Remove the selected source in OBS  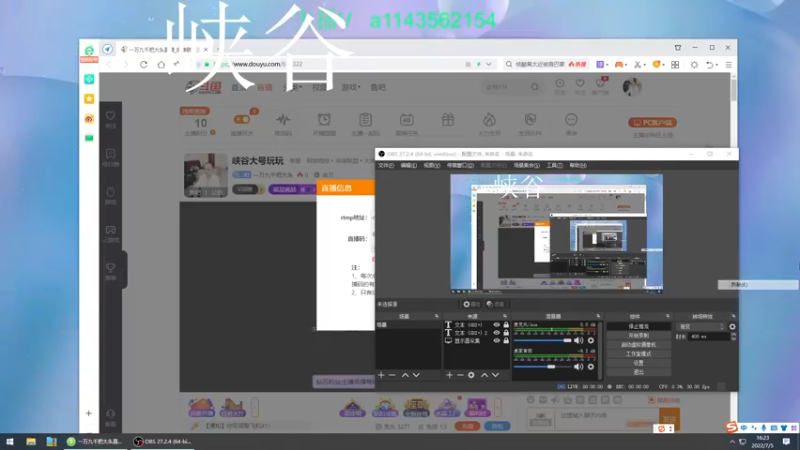tap(460, 375)
